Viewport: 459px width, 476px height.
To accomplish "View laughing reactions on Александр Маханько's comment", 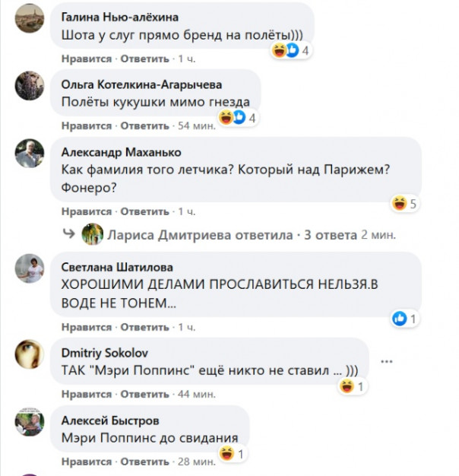I will click(405, 203).
